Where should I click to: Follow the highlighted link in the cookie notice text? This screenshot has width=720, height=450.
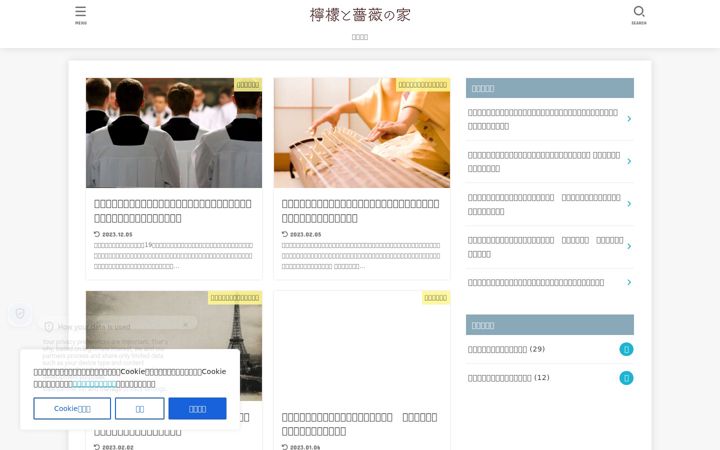(x=95, y=384)
